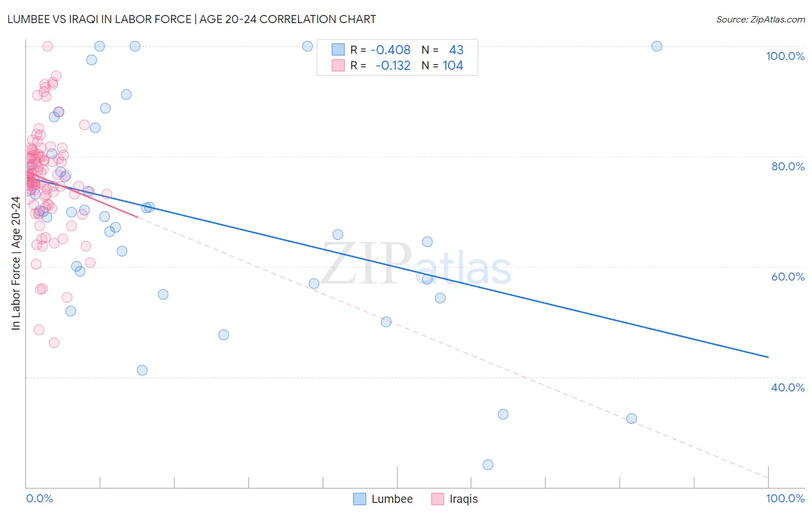Click the 100.0% y-axis label
Image resolution: width=812 pixels, height=515 pixels.
pyautogui.click(x=785, y=56)
